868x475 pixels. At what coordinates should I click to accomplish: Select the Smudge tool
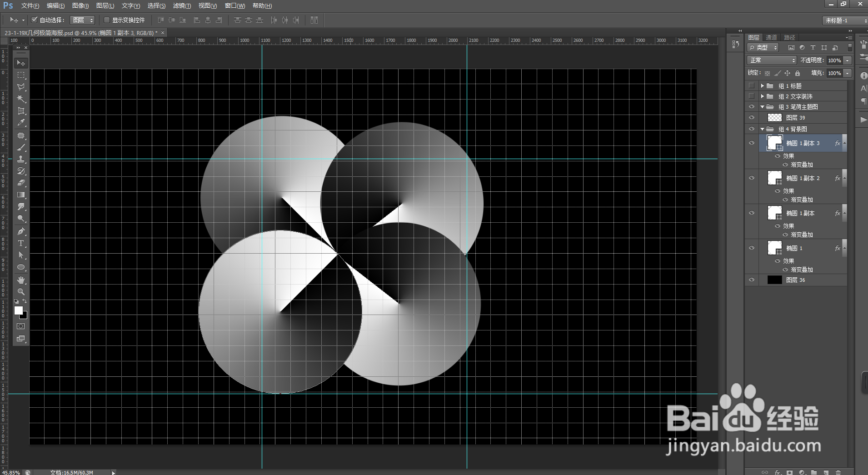21,206
